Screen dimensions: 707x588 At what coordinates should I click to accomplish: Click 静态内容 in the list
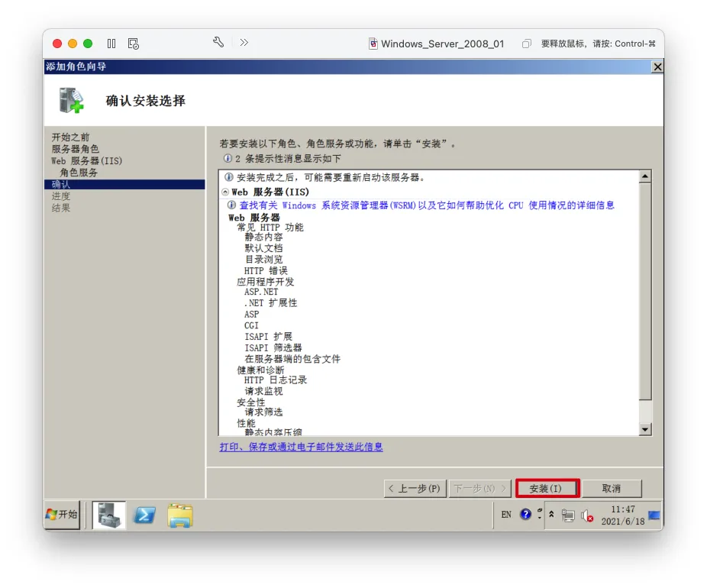(263, 237)
